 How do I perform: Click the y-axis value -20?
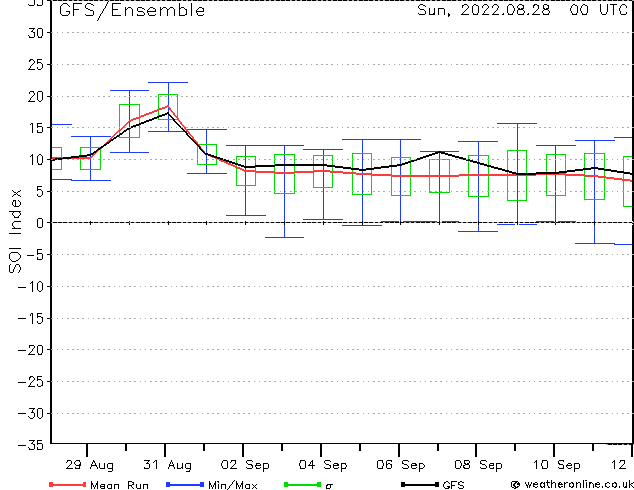[x=31, y=350]
